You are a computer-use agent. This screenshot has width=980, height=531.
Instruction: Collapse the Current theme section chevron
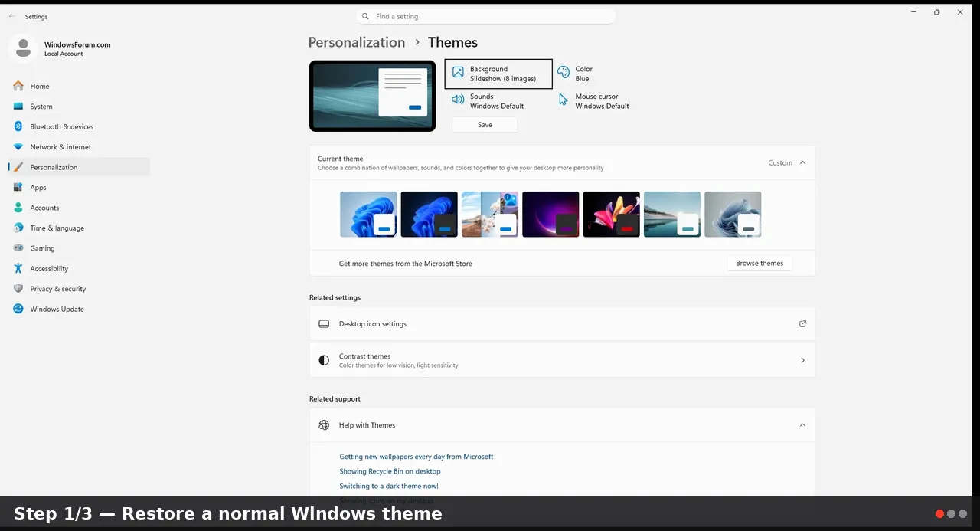(x=802, y=162)
